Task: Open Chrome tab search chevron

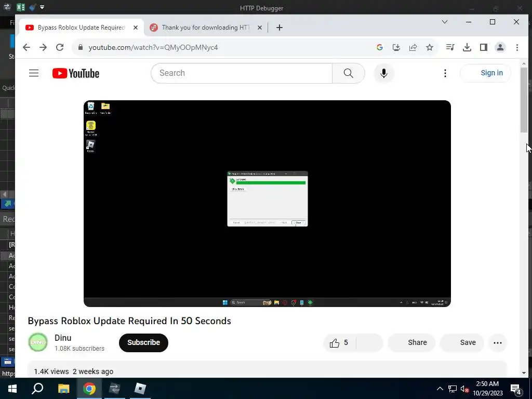Action: (x=445, y=22)
